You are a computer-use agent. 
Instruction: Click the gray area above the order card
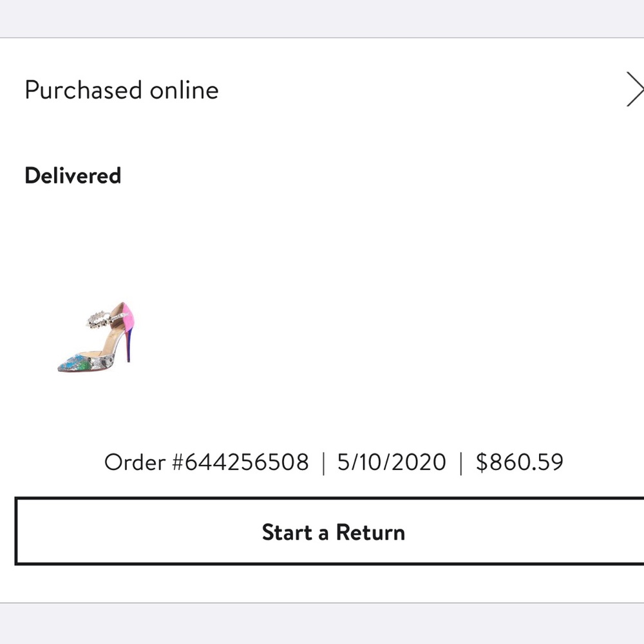(x=322, y=18)
